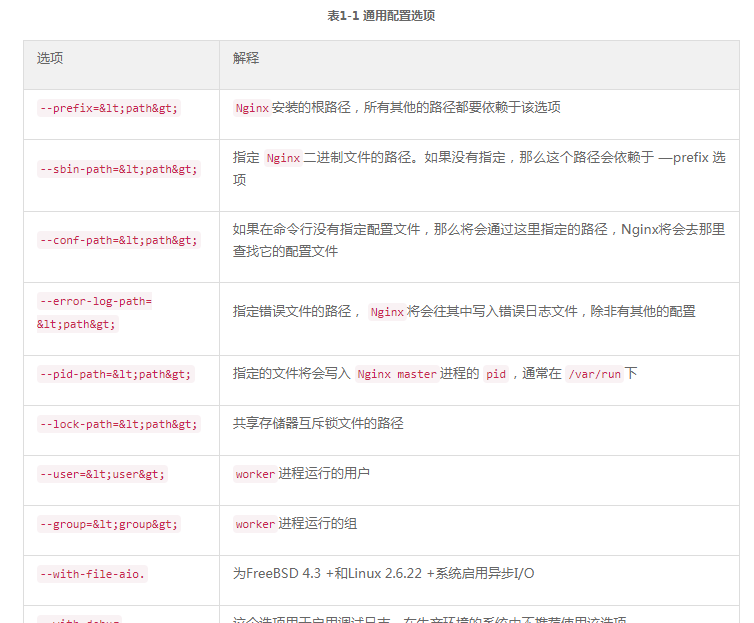The width and height of the screenshot is (754, 623).
Task: Click the --lock-path=&lt;path&gt; option code
Action: [119, 424]
